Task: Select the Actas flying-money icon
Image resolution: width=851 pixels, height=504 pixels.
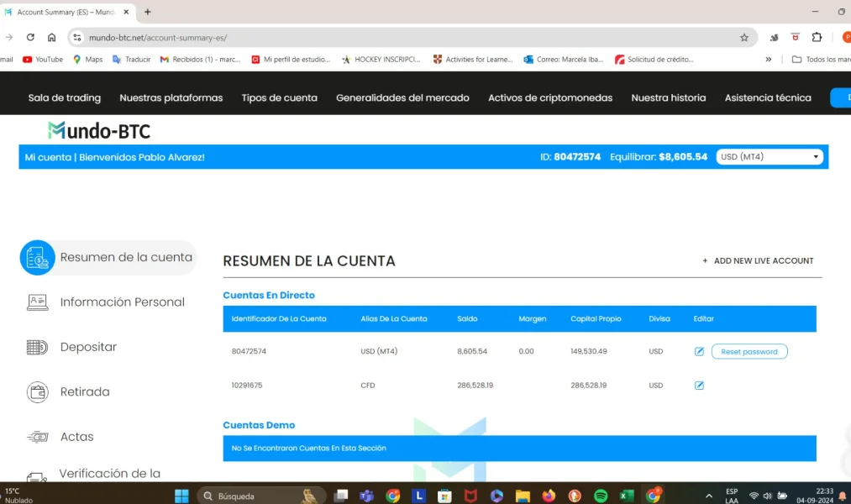Action: coord(37,436)
